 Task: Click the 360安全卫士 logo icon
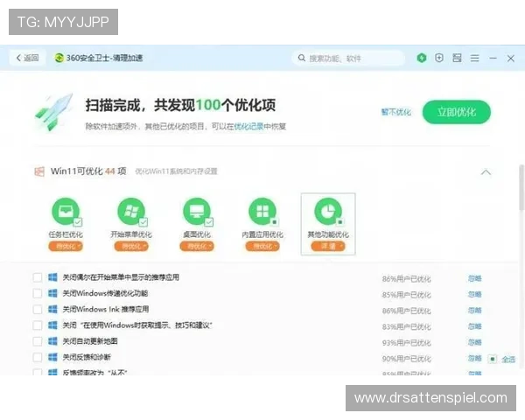(59, 58)
